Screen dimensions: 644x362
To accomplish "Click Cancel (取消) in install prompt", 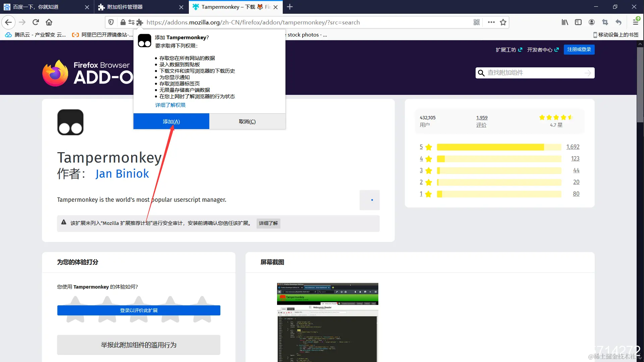I will [x=247, y=121].
